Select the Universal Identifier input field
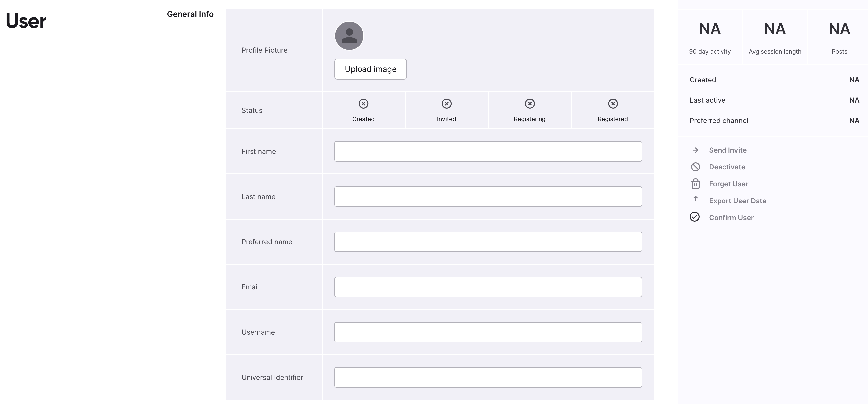868x404 pixels. coord(488,377)
